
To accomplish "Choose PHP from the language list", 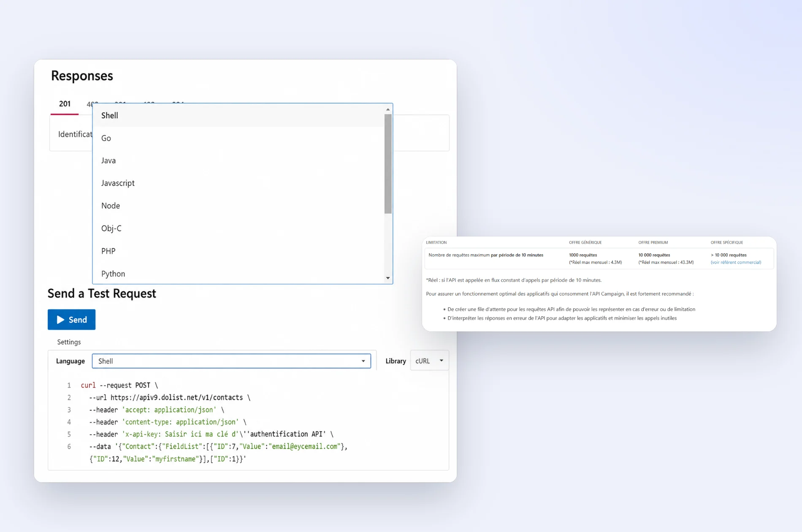I will click(238, 251).
